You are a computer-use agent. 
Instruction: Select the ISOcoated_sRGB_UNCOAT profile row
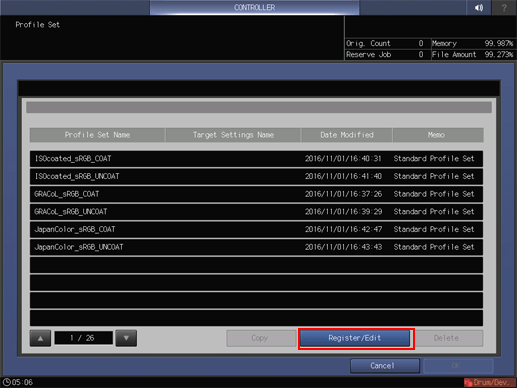click(x=256, y=176)
